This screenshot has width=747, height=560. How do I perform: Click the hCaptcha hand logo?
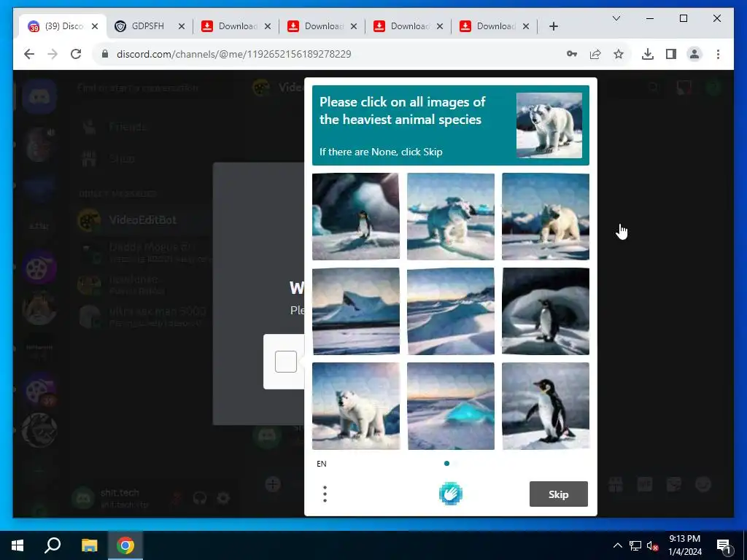point(451,494)
